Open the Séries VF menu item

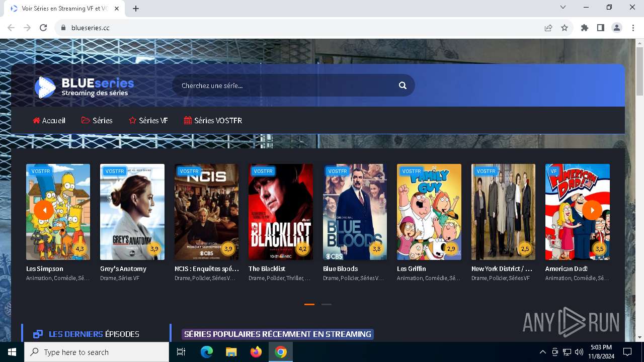(x=148, y=121)
